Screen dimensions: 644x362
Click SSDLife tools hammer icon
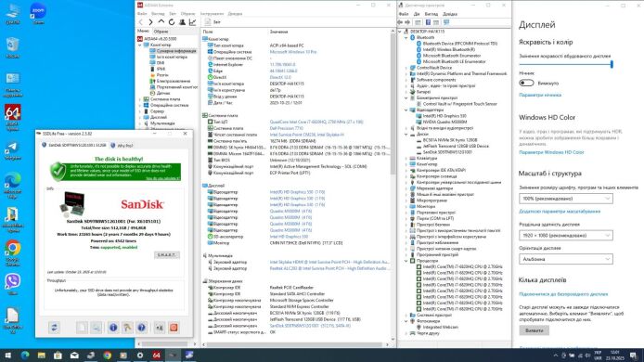(x=127, y=328)
